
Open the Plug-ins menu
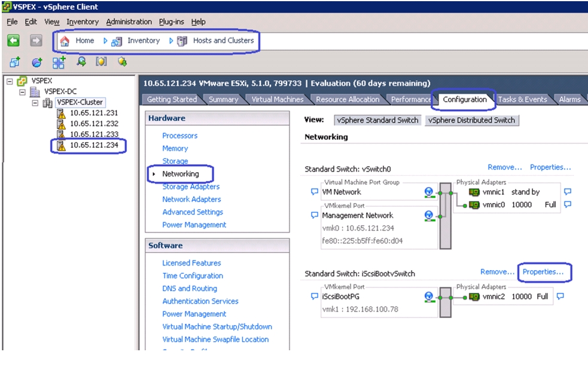[171, 22]
